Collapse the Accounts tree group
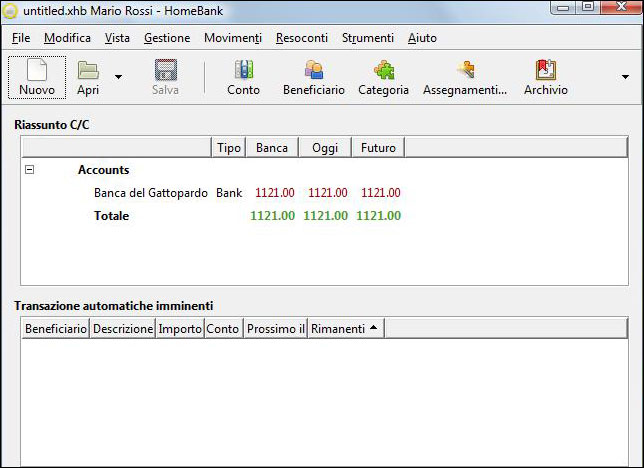644x468 pixels. (x=29, y=170)
